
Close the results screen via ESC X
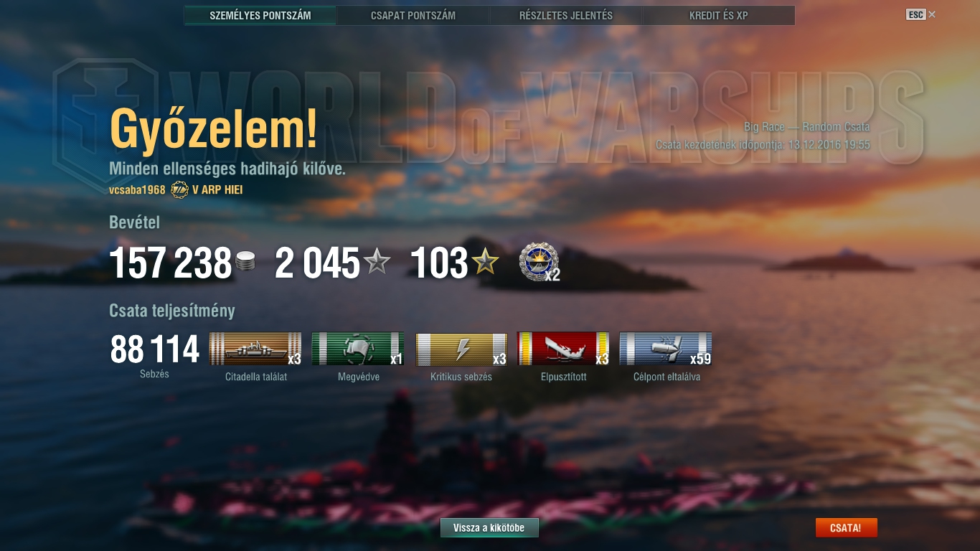point(921,14)
